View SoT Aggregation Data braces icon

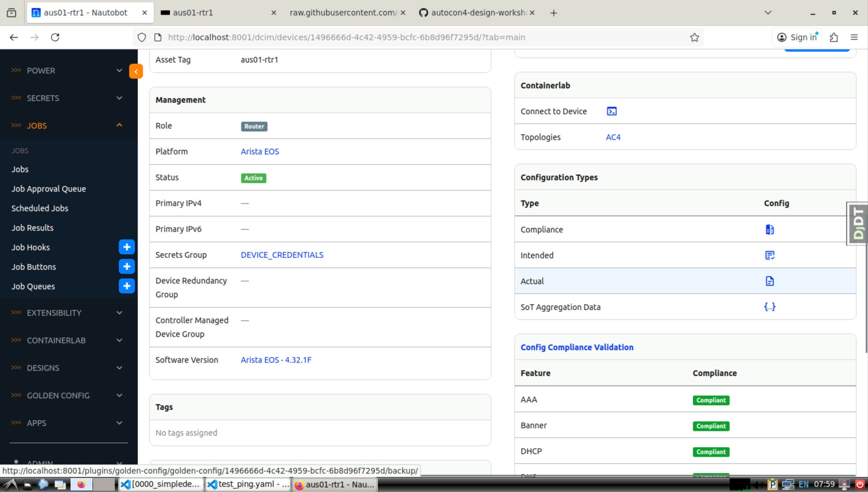click(x=769, y=307)
